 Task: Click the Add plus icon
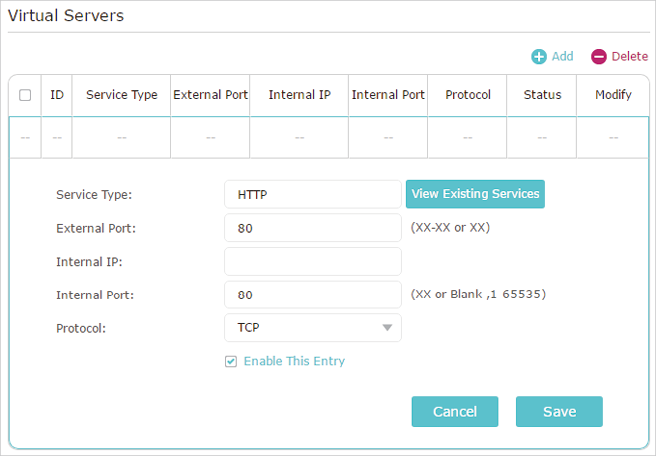(539, 56)
